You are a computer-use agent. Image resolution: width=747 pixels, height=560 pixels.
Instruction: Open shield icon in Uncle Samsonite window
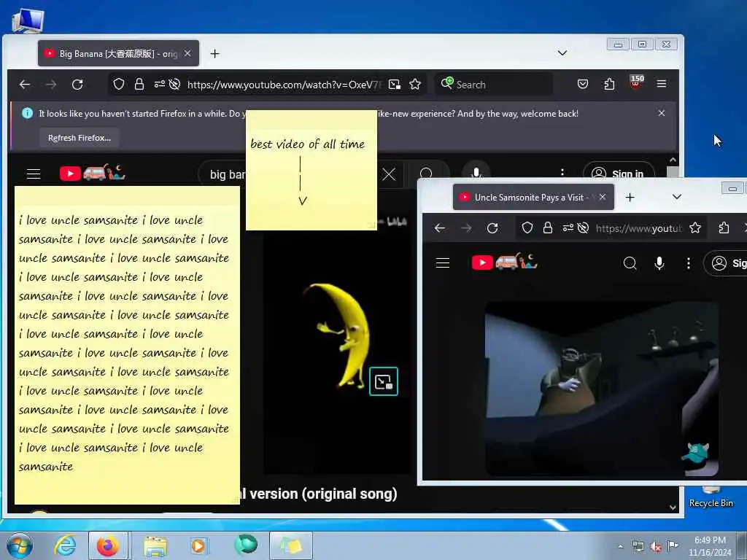click(x=527, y=228)
